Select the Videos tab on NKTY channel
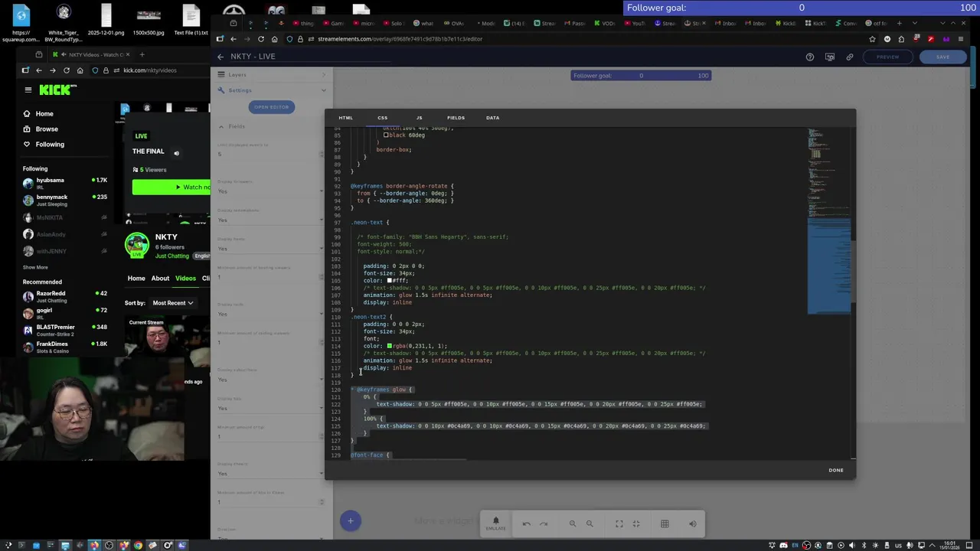This screenshot has height=551, width=980. [x=185, y=279]
